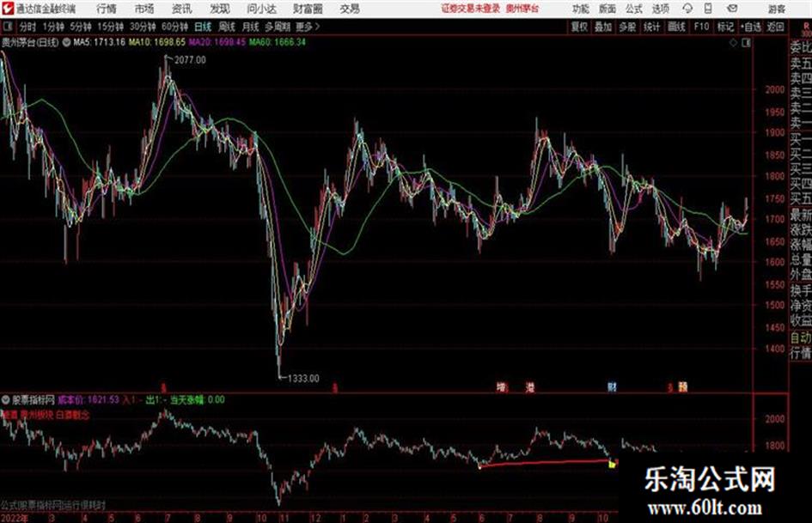The width and height of the screenshot is (812, 523).
Task: Open the 交易 menu
Action: tap(350, 9)
